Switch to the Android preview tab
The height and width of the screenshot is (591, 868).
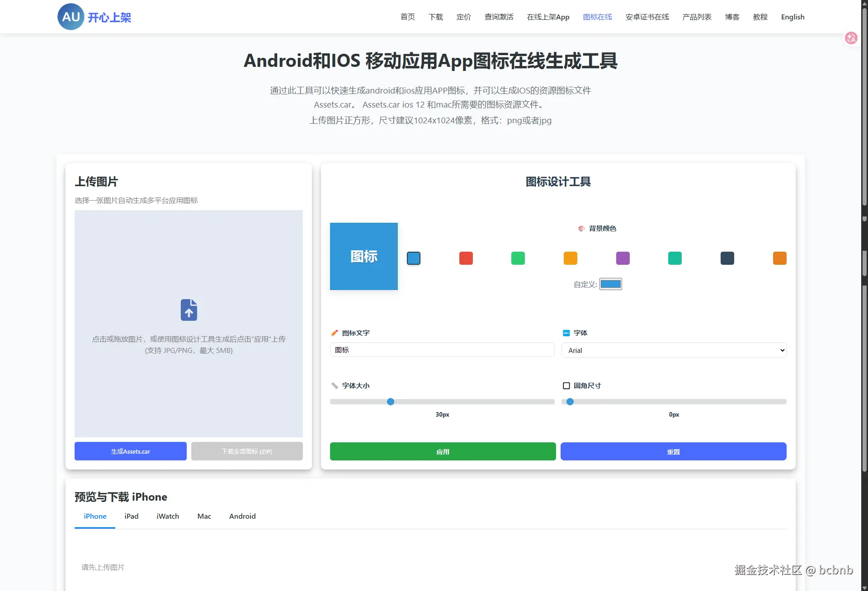tap(242, 516)
